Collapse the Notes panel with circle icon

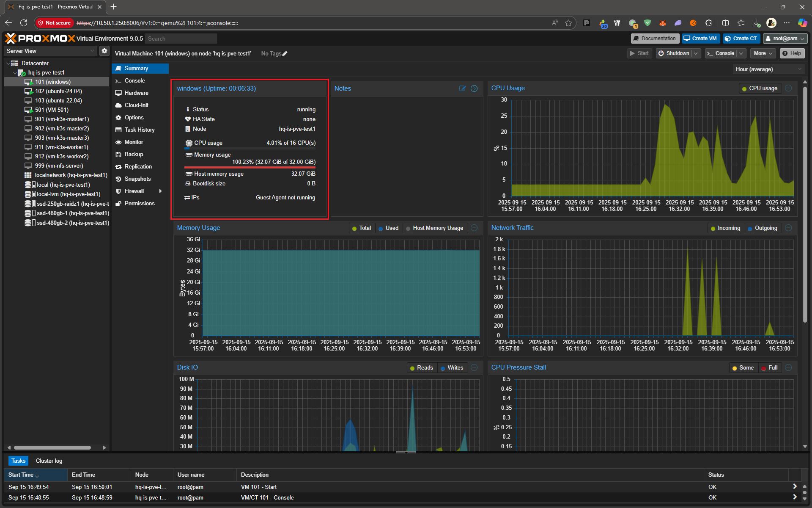pos(474,88)
